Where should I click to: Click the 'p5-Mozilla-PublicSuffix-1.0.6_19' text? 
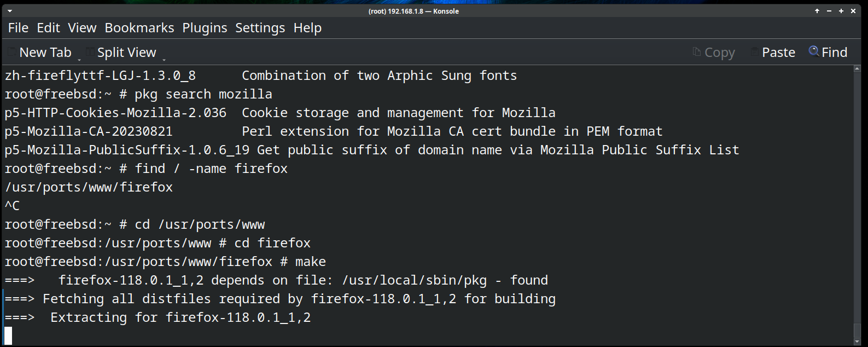127,150
